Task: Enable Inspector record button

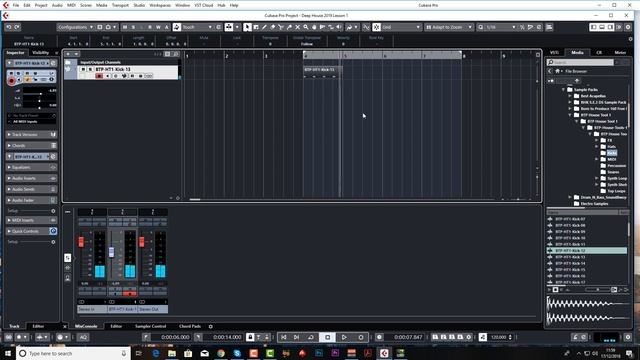Action: [x=11, y=81]
